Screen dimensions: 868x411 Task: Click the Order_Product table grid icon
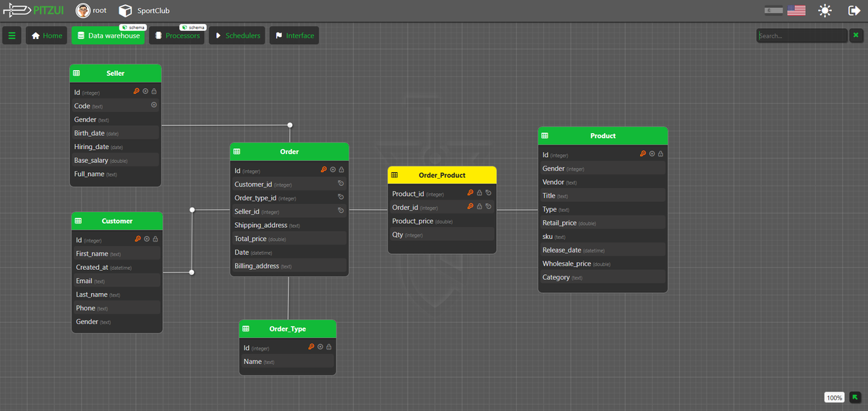pyautogui.click(x=394, y=175)
